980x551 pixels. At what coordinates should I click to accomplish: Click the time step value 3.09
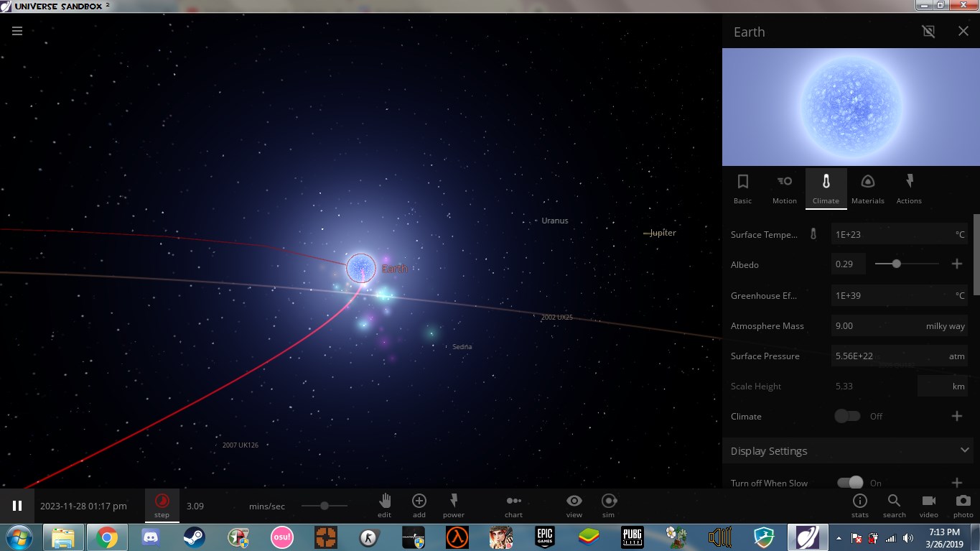point(195,506)
